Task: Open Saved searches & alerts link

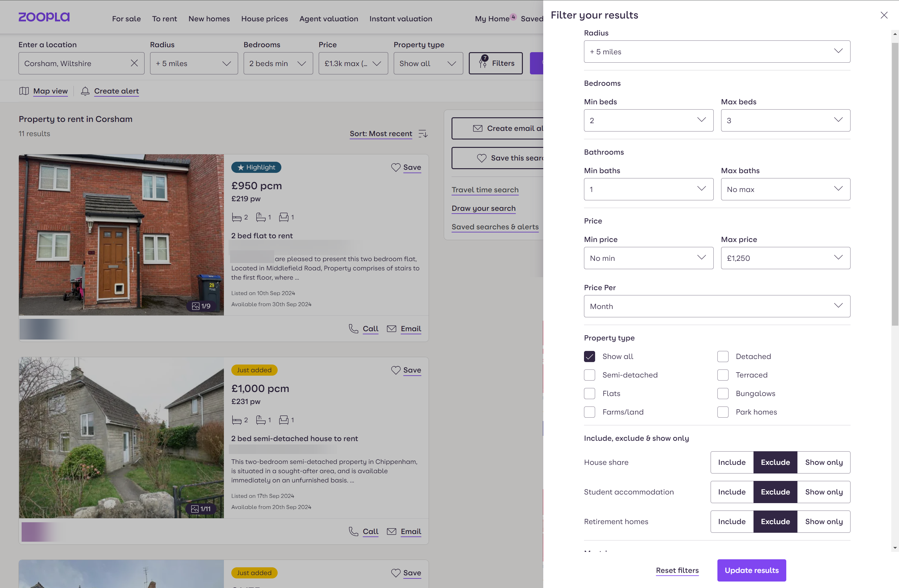Action: [x=495, y=227]
